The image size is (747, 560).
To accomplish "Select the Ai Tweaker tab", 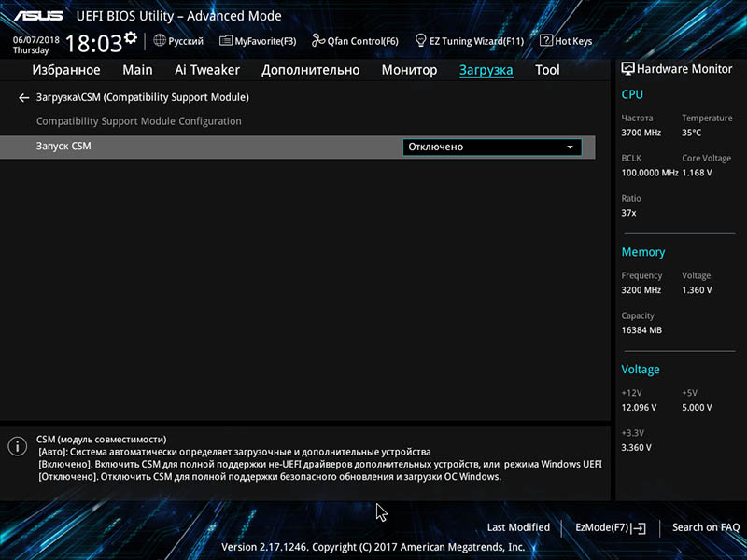I will coord(207,70).
